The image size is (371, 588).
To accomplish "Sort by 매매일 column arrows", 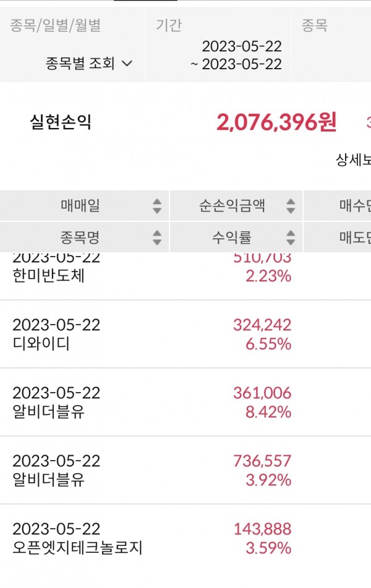I will pyautogui.click(x=157, y=206).
